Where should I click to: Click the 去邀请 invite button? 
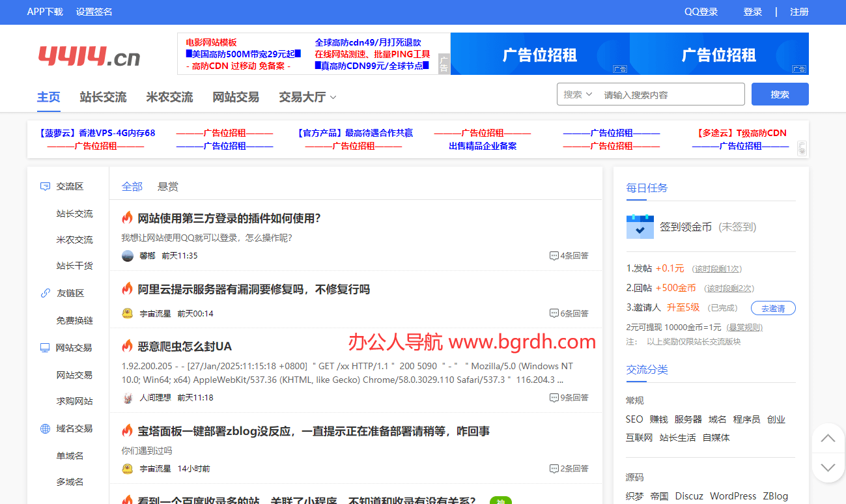773,308
